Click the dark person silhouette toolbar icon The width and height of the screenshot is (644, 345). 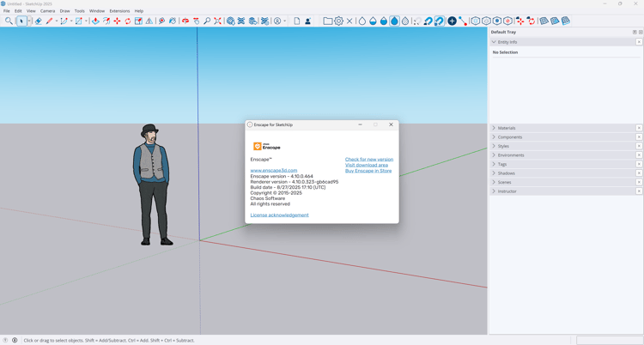click(x=307, y=21)
